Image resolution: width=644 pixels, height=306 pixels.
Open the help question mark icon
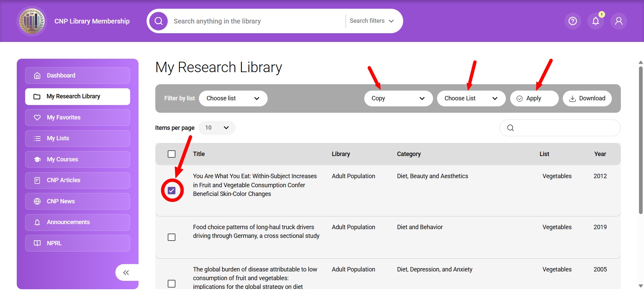573,21
